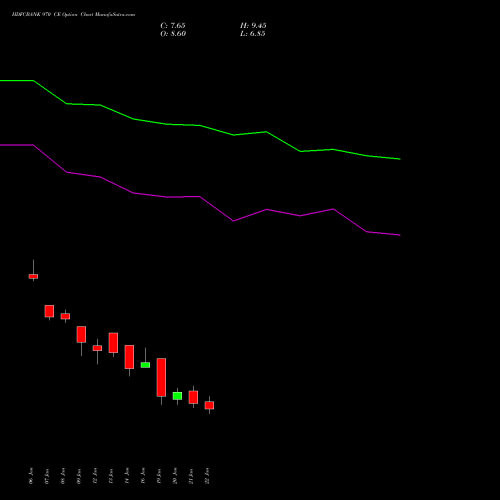The height and width of the screenshot is (500, 500).
Task: Click the red candle above 21 Jan
Action: [x=193, y=397]
